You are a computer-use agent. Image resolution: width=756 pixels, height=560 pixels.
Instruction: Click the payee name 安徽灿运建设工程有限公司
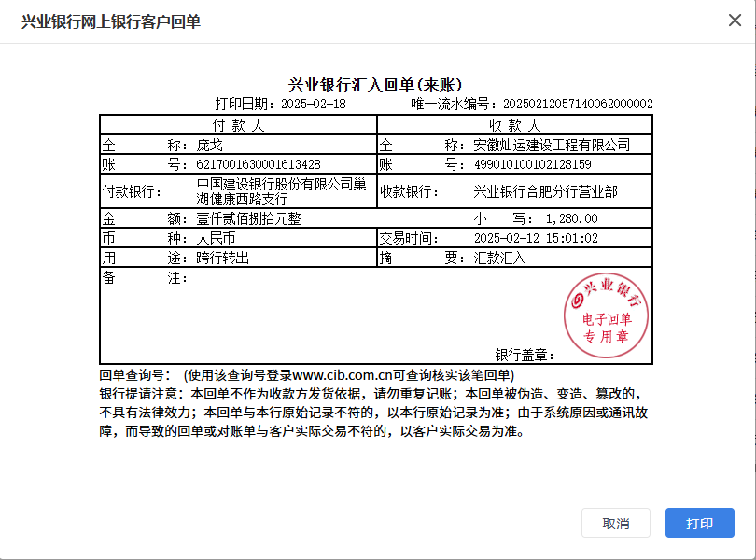click(552, 145)
